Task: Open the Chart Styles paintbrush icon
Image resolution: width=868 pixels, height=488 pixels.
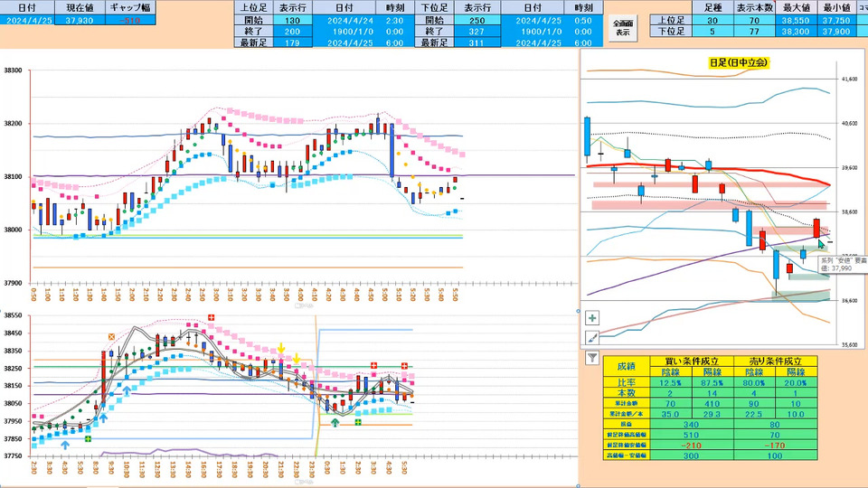Action: [x=592, y=337]
